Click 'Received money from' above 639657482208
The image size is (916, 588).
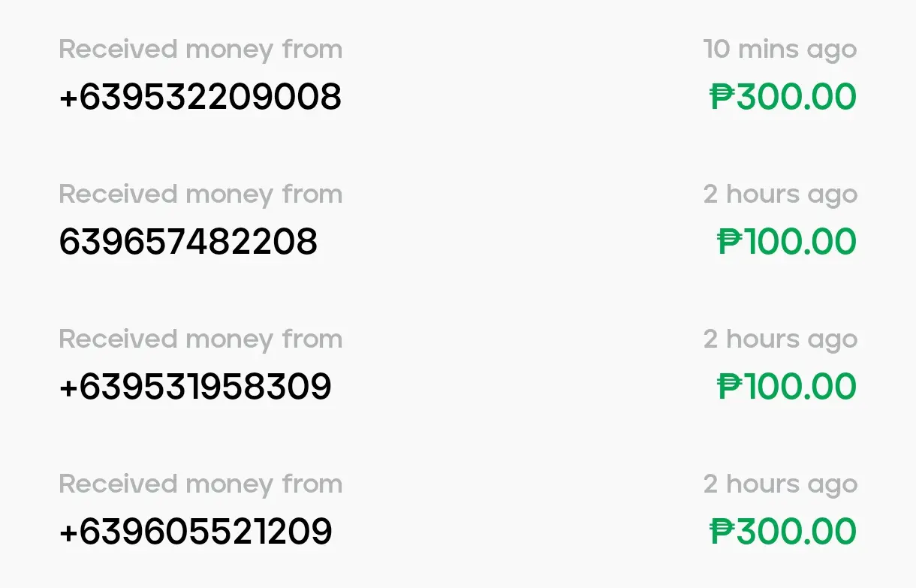[200, 194]
